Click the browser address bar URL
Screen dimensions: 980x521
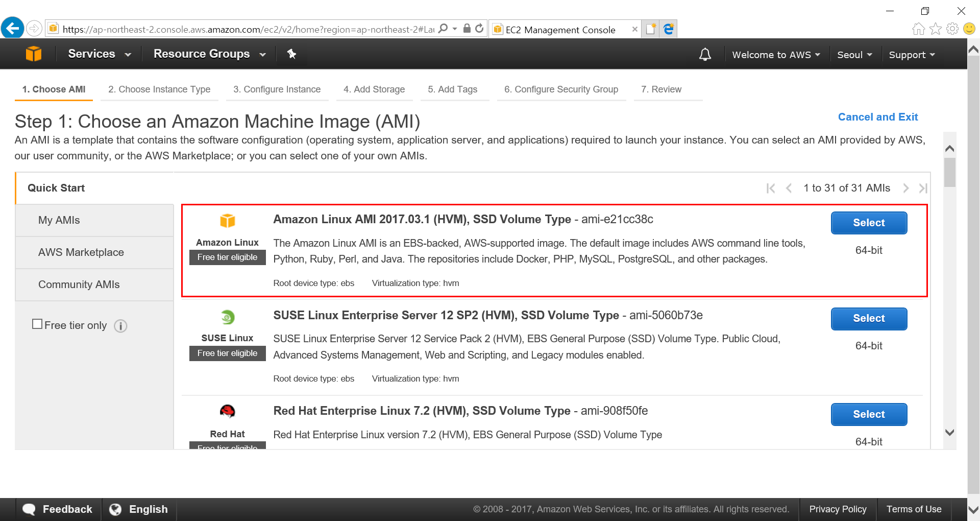[x=248, y=29]
